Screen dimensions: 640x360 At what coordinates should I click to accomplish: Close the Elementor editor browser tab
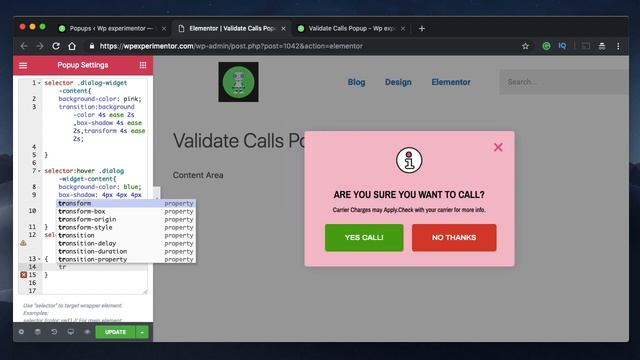[283, 29]
